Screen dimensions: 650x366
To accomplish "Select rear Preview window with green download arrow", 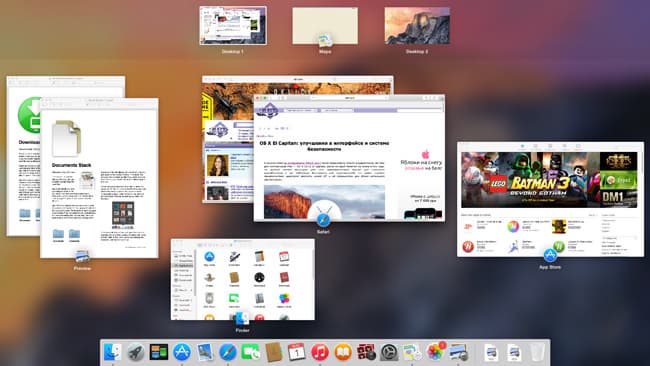I will (x=24, y=155).
